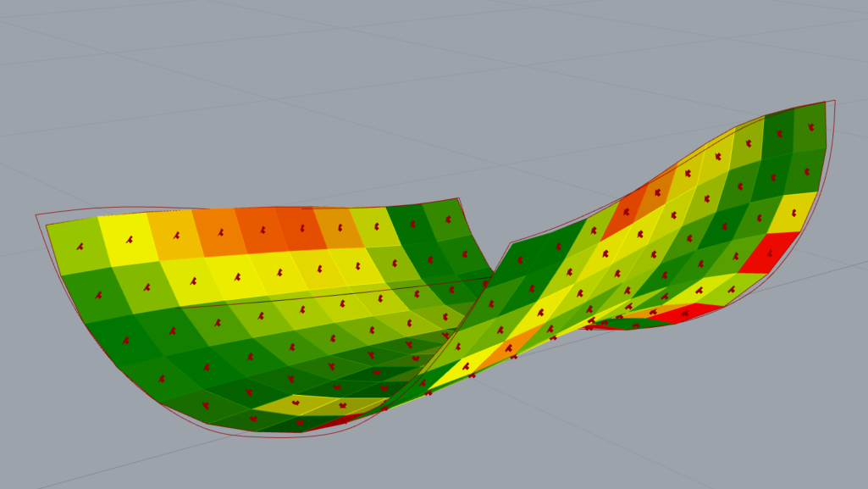Viewport: 868px width, 489px height.
Task: Click the green top-right corner panel of left surface
Action: [440, 222]
